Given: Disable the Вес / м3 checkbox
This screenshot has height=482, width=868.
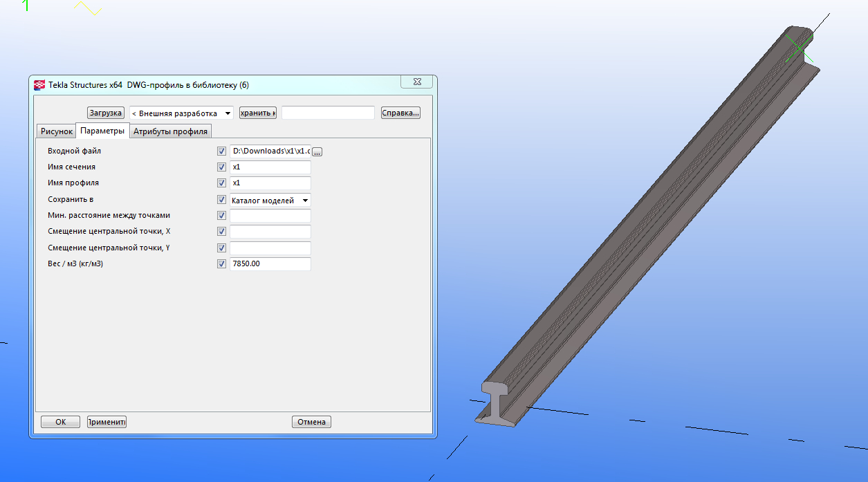Looking at the screenshot, I should [221, 264].
